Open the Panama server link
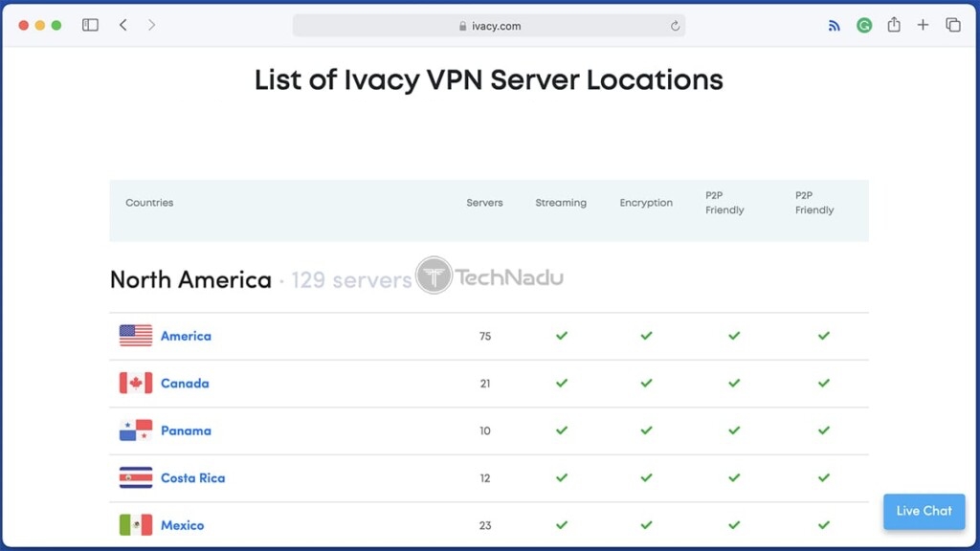 point(186,431)
